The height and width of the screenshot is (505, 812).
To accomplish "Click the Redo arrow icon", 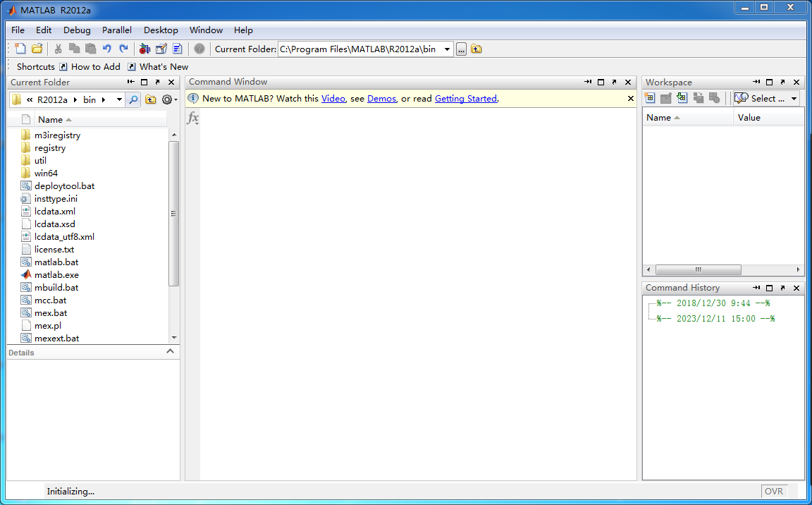I will click(x=123, y=49).
